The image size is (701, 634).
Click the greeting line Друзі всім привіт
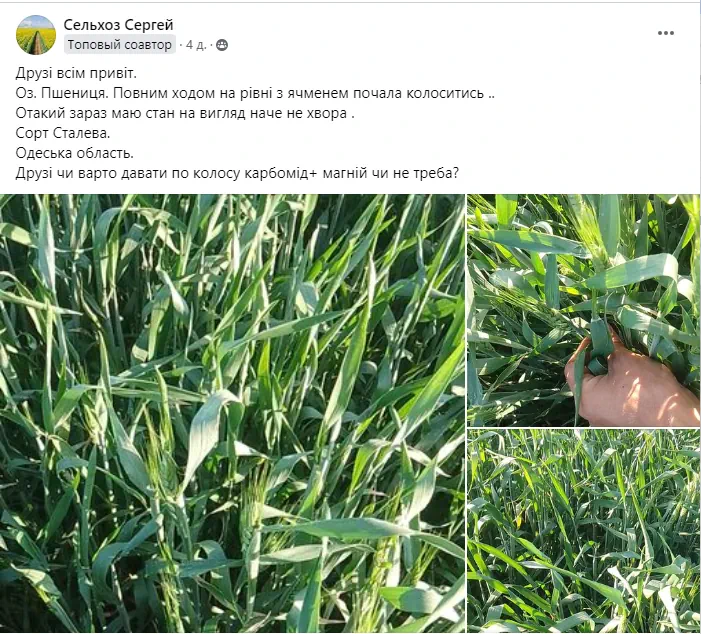[x=76, y=73]
